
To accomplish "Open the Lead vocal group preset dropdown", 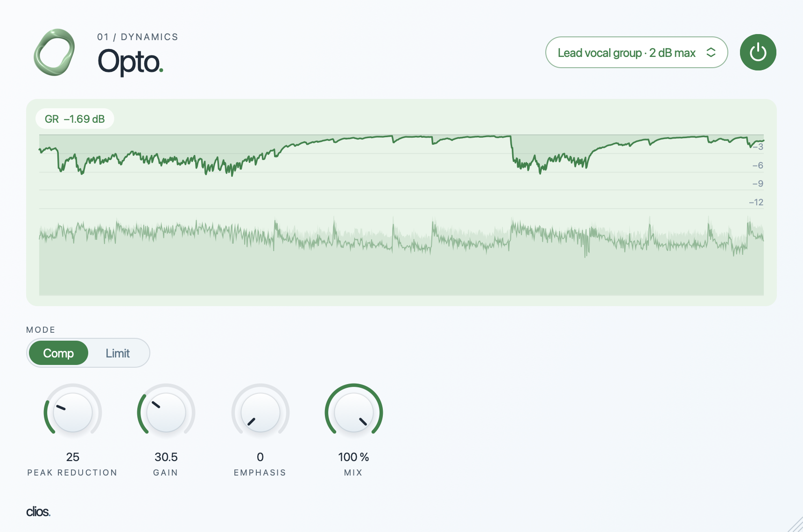I will tap(636, 52).
